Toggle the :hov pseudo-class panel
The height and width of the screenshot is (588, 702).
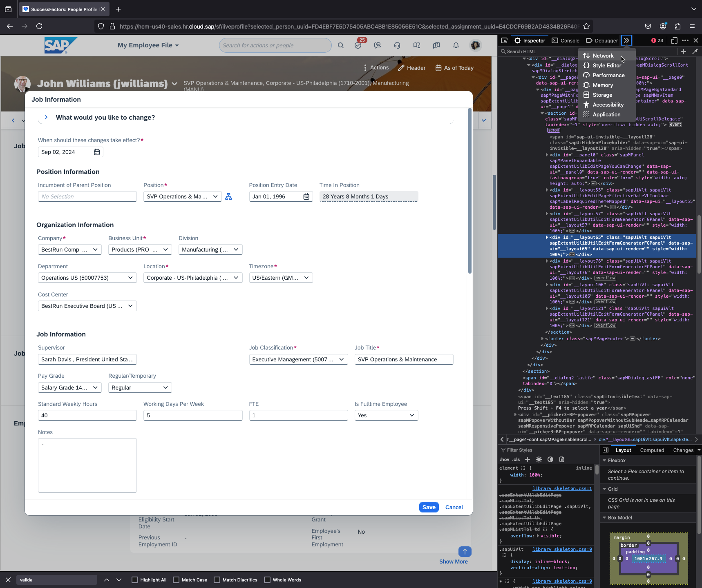[505, 459]
